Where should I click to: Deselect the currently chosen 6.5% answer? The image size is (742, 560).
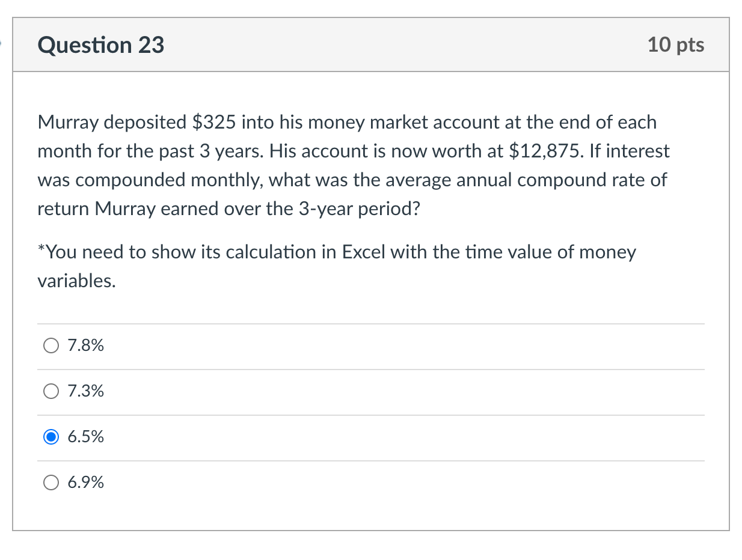(51, 437)
